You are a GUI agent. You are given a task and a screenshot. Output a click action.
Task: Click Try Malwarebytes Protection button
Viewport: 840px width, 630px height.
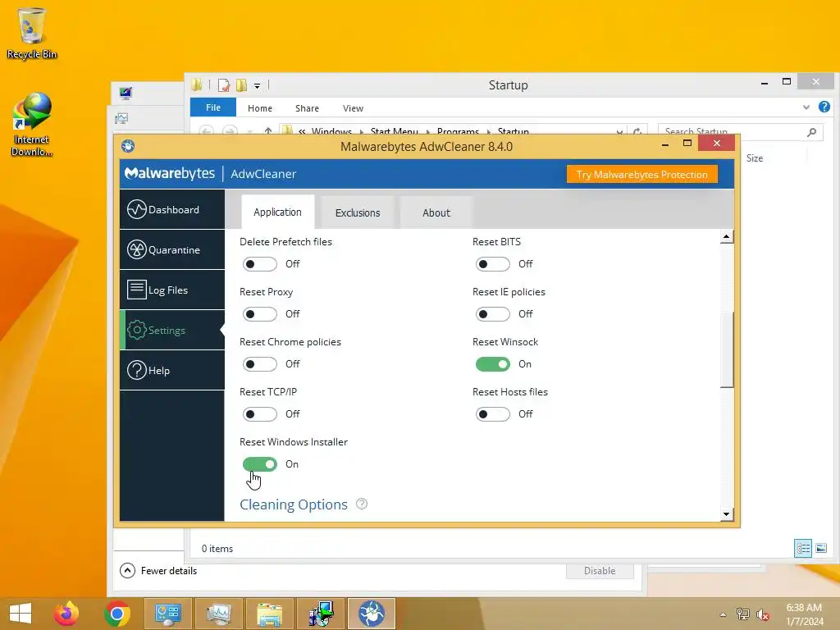pyautogui.click(x=641, y=174)
